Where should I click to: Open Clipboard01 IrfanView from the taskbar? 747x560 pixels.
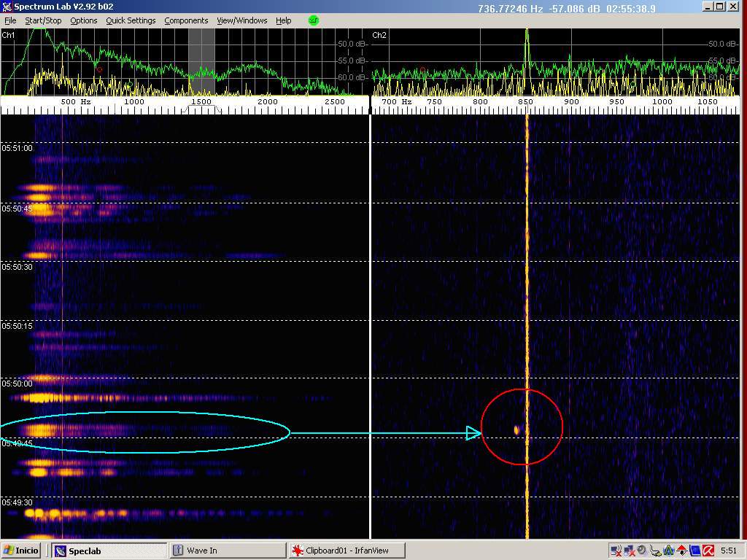pyautogui.click(x=346, y=551)
